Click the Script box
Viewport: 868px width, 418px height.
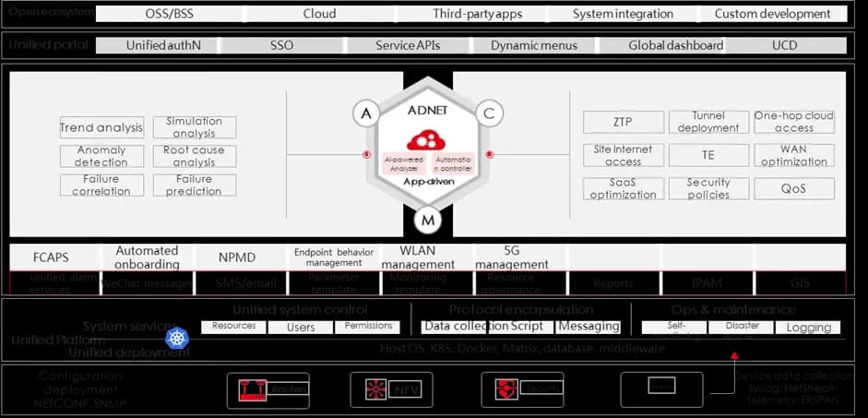pyautogui.click(x=521, y=327)
